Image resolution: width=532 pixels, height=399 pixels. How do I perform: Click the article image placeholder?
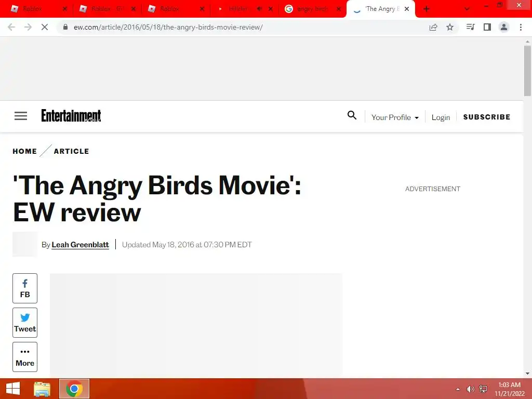pos(196,325)
